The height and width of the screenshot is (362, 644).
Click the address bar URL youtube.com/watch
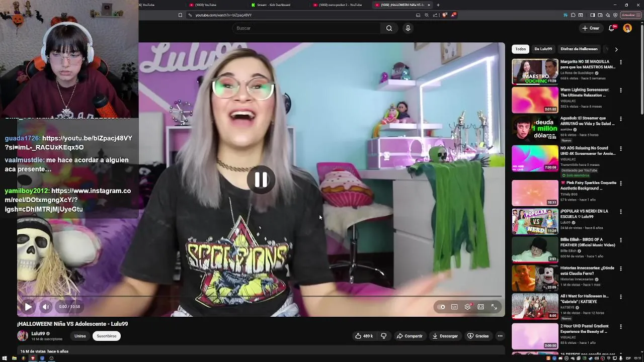click(x=223, y=15)
